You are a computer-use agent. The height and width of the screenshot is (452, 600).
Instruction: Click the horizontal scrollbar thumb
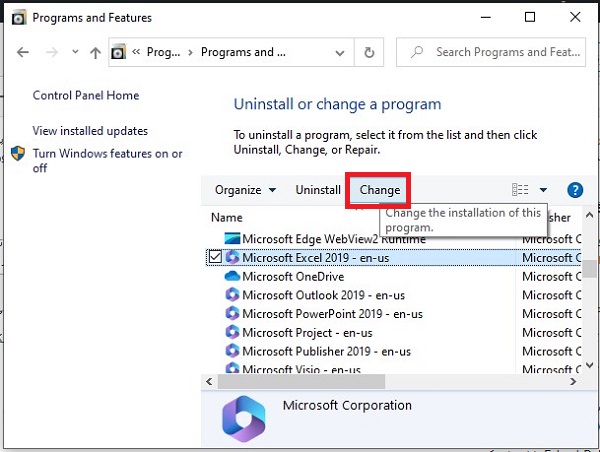301,382
